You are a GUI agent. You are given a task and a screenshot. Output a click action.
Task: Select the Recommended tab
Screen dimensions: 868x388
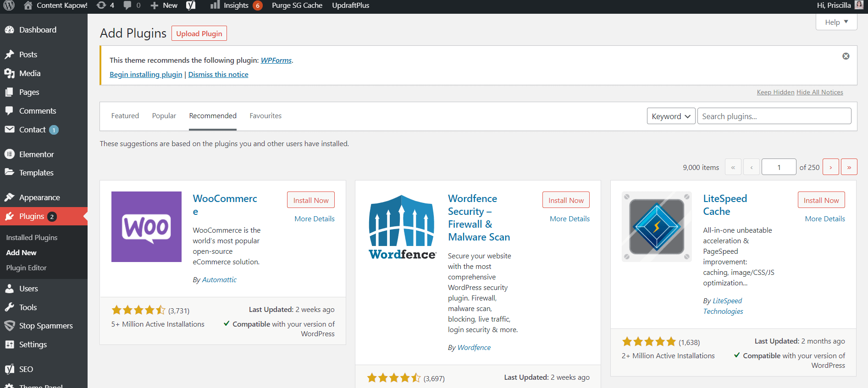[213, 116]
